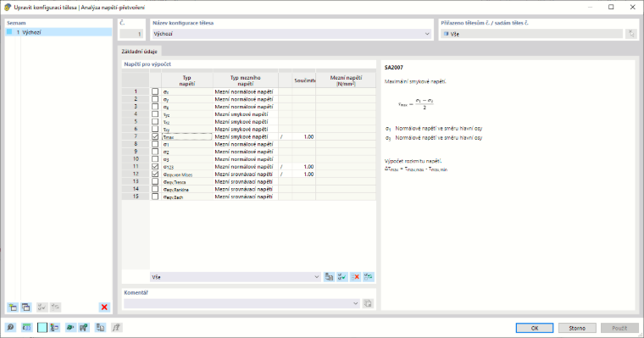Click the Přiřazeno tělesům Vše field
Image resolution: width=644 pixels, height=338 pixels.
531,34
